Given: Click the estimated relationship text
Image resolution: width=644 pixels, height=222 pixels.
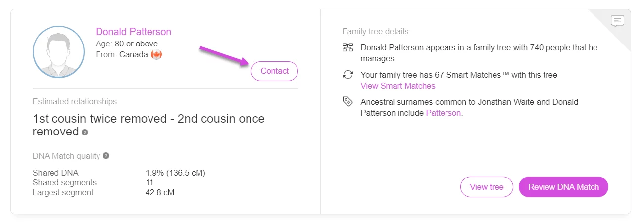Looking at the screenshot, I should coord(149,125).
